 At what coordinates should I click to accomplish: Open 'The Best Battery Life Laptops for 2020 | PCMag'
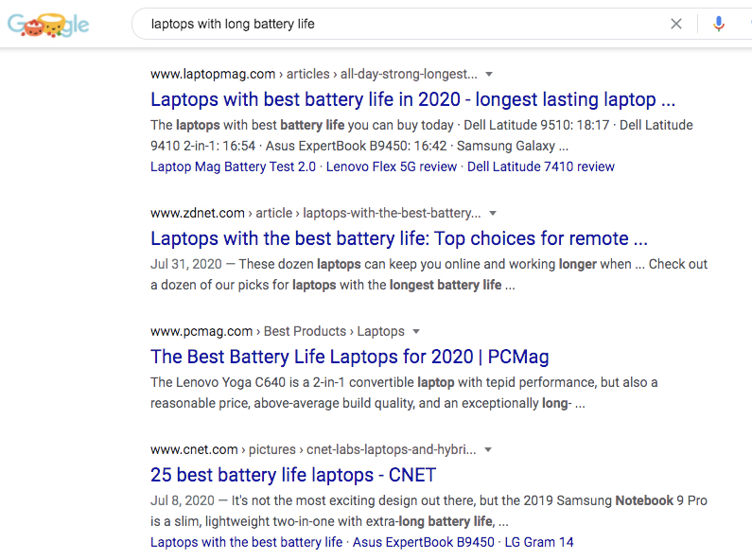coord(350,357)
